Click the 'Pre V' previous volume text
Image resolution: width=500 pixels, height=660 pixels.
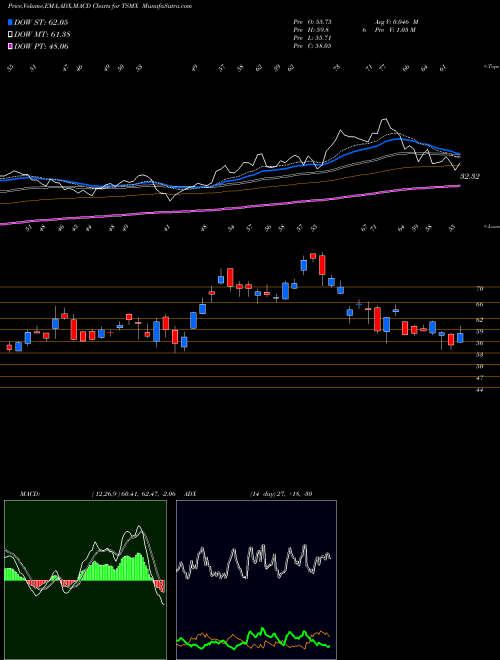pyautogui.click(x=394, y=30)
